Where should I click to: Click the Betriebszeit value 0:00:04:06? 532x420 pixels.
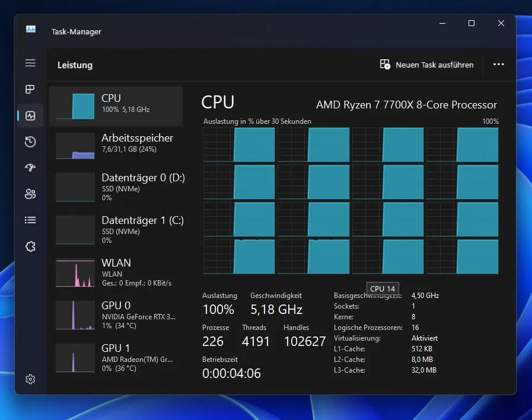231,373
